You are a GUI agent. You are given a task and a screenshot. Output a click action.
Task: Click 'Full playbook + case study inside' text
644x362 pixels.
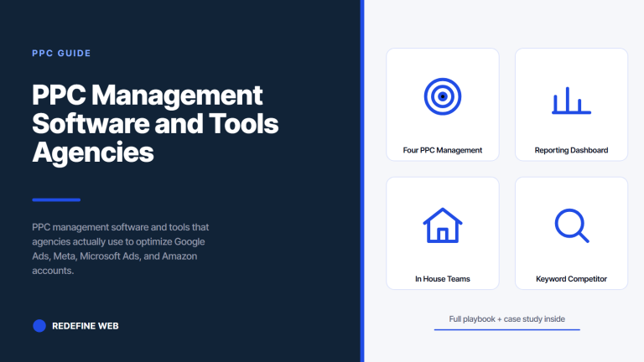tap(506, 319)
